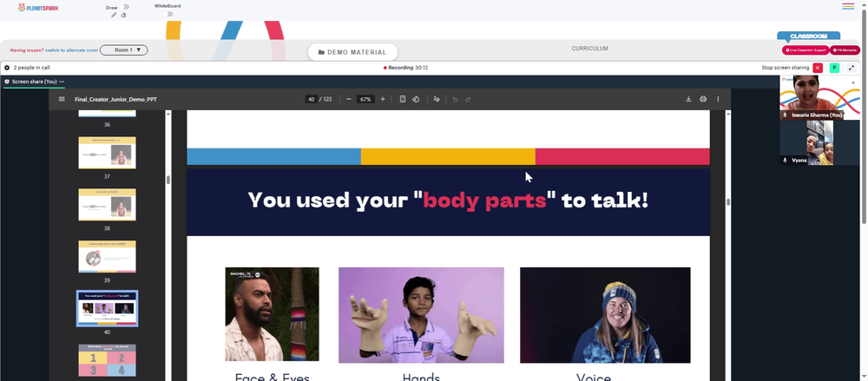Expand call view to fullscreen

pos(852,68)
